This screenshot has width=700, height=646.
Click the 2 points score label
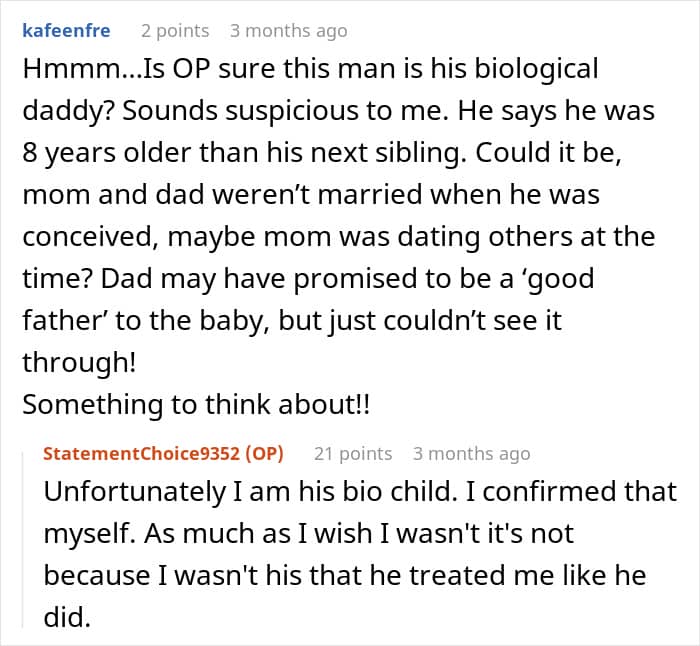[175, 31]
